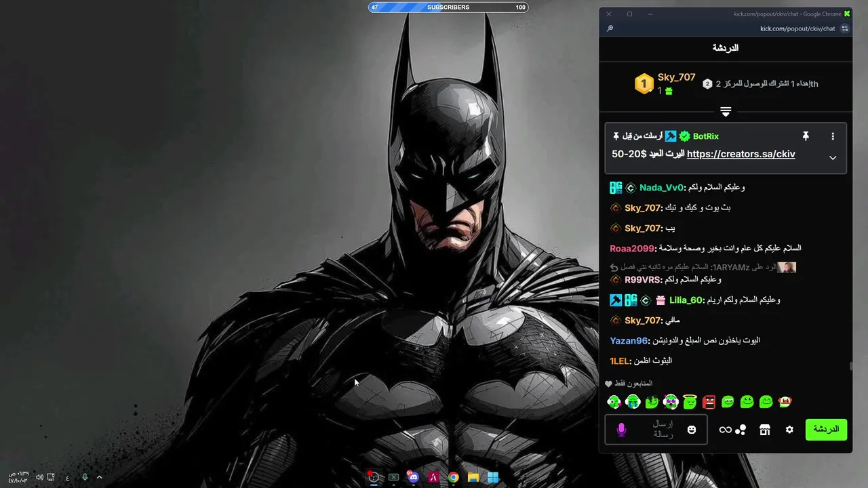Click the BotRix moderator hammer badge
The height and width of the screenshot is (488, 868).
tap(671, 136)
